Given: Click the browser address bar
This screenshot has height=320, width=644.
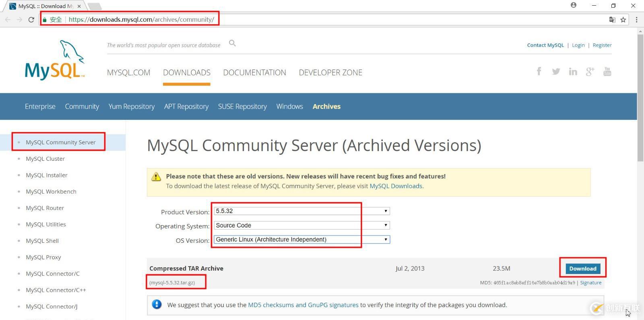Looking at the screenshot, I should pos(322,20).
